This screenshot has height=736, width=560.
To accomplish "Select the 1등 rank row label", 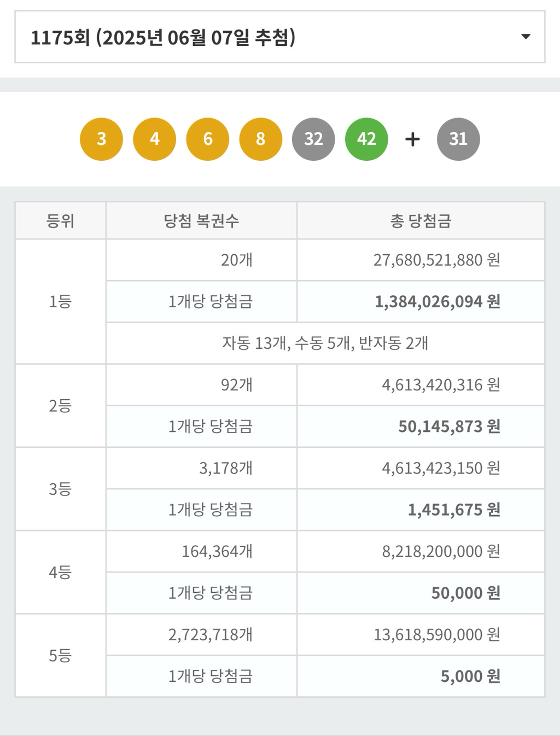I will [x=60, y=301].
